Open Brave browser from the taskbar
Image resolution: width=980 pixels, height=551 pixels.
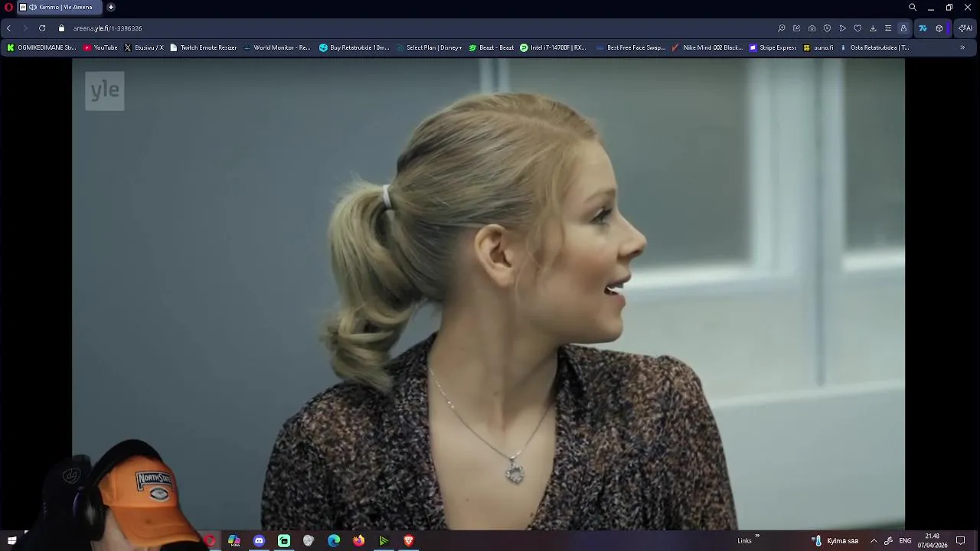[409, 541]
